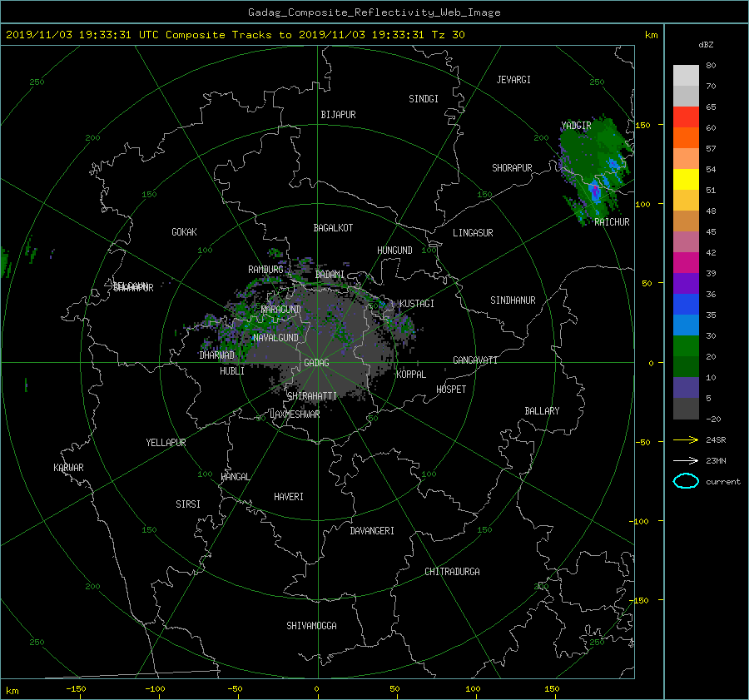
Task: Click the GOKAK city label
Action: click(x=184, y=232)
